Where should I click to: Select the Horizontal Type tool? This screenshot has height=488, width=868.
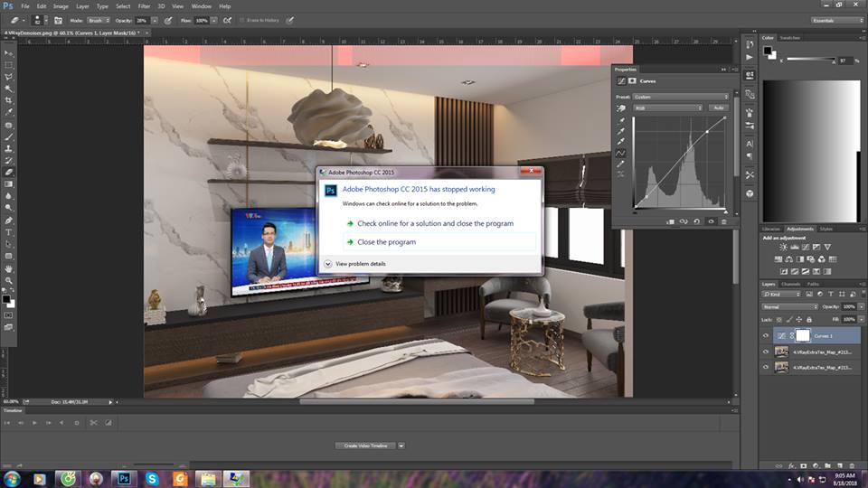click(x=9, y=232)
